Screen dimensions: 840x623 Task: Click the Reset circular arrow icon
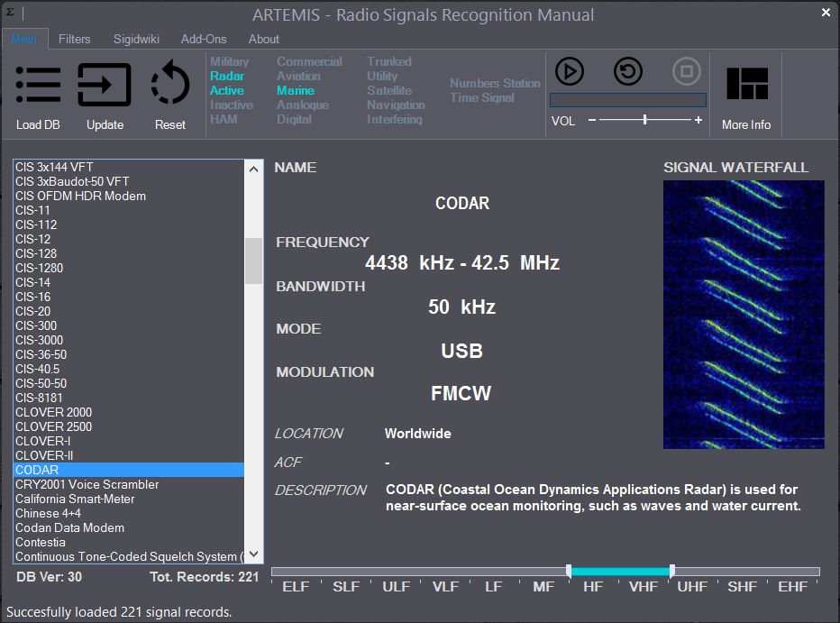[169, 86]
